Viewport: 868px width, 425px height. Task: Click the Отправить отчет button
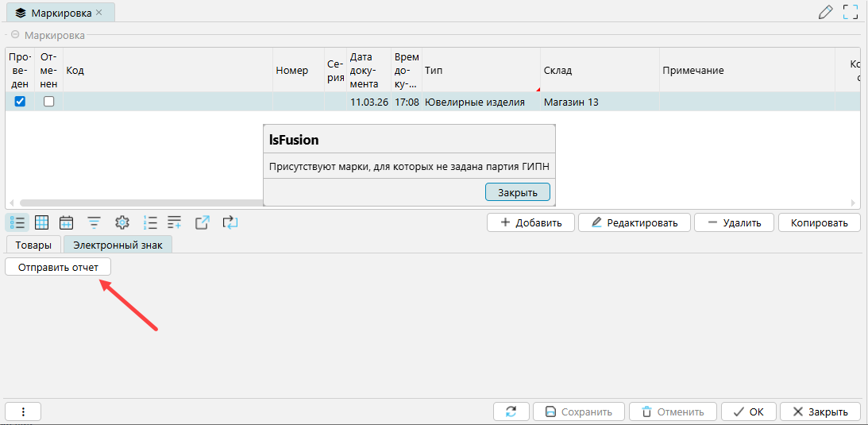point(58,268)
